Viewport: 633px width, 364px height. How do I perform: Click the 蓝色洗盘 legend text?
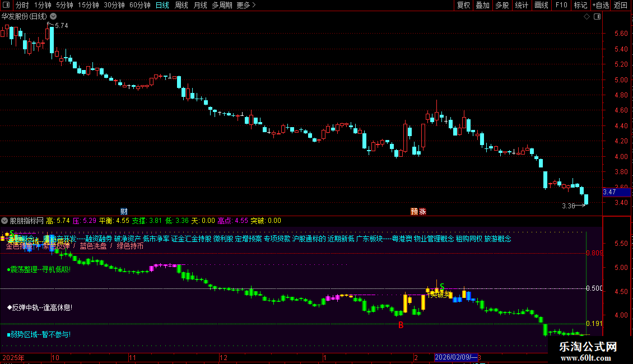pyautogui.click(x=93, y=246)
